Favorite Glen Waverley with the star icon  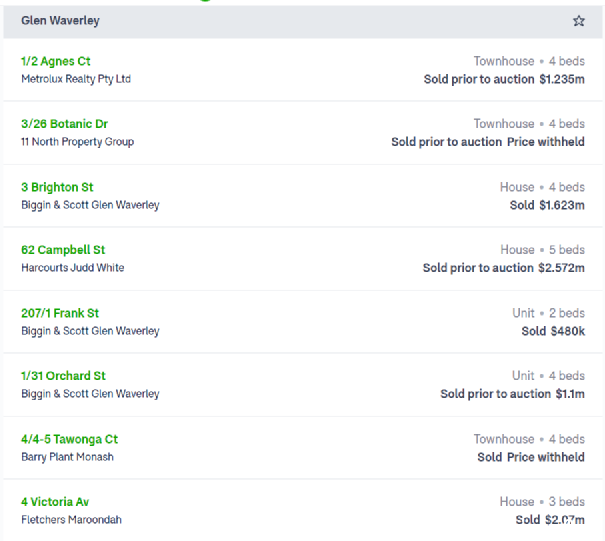click(578, 21)
